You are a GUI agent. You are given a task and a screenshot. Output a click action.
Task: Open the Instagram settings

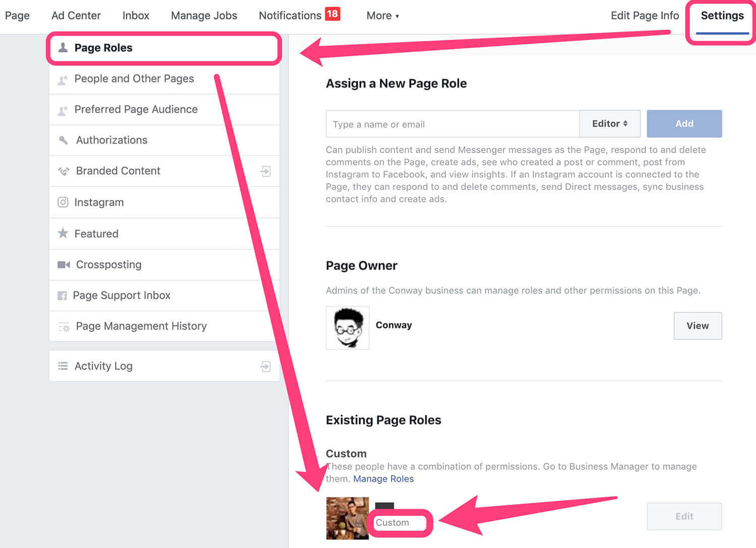[x=164, y=202]
